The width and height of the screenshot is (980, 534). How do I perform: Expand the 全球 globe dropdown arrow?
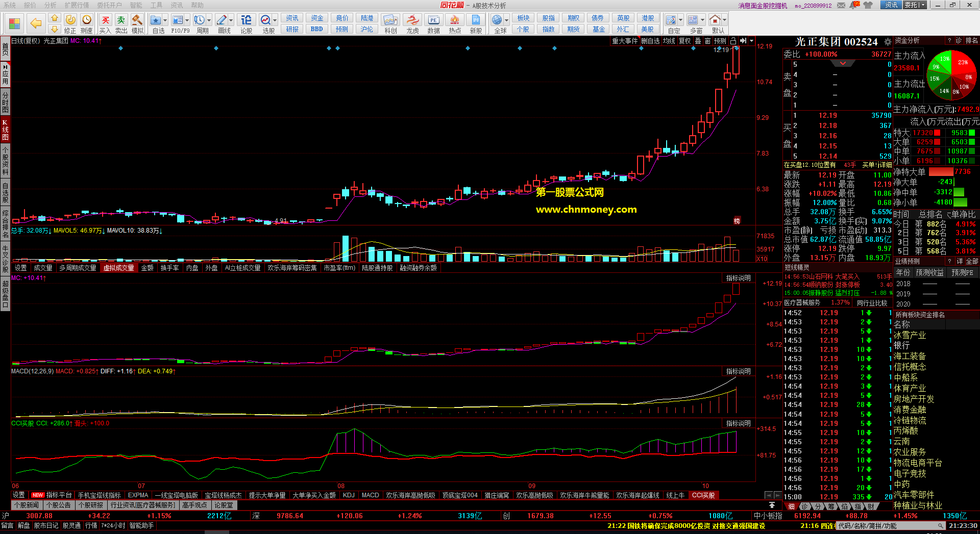pos(506,20)
